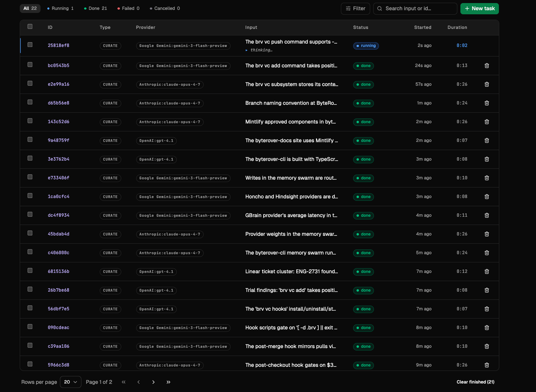Delete task 143c52d6 with its trash icon
Screen dimensions: 536x392
487,122
